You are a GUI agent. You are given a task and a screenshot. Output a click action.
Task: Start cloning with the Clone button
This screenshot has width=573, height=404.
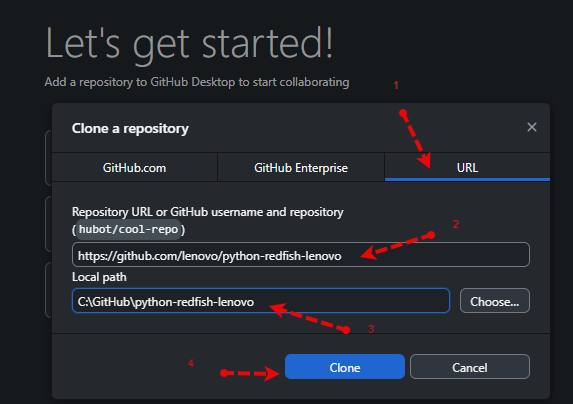(x=345, y=367)
